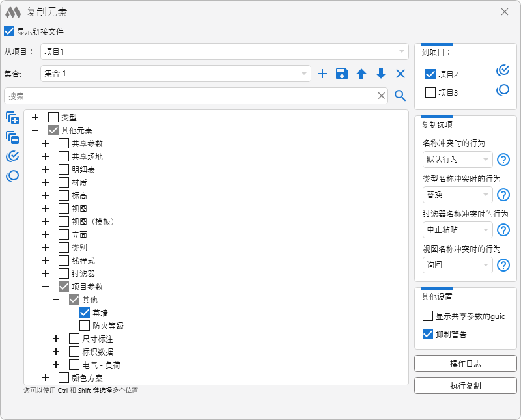Delete the collection with the blue X icon

(x=401, y=74)
